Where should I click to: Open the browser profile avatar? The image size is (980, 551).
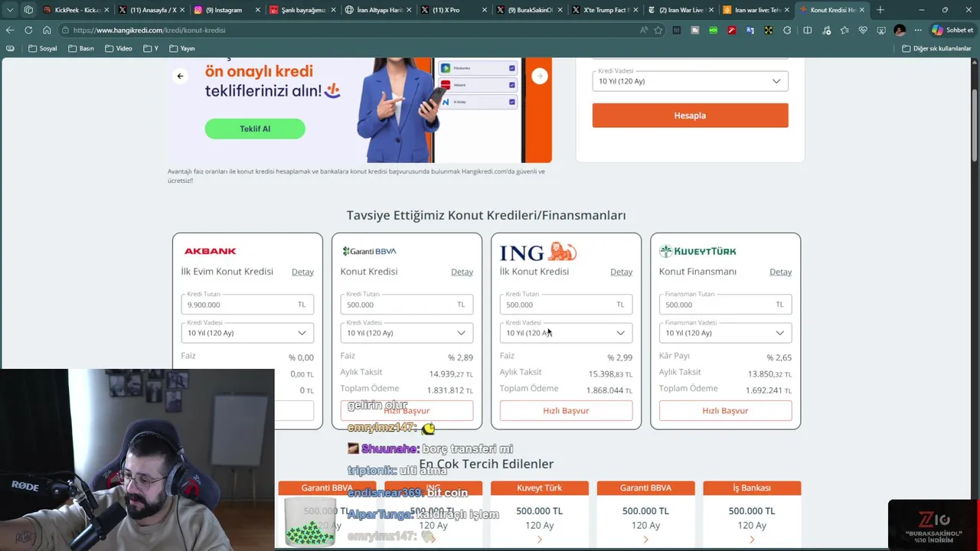pyautogui.click(x=900, y=30)
